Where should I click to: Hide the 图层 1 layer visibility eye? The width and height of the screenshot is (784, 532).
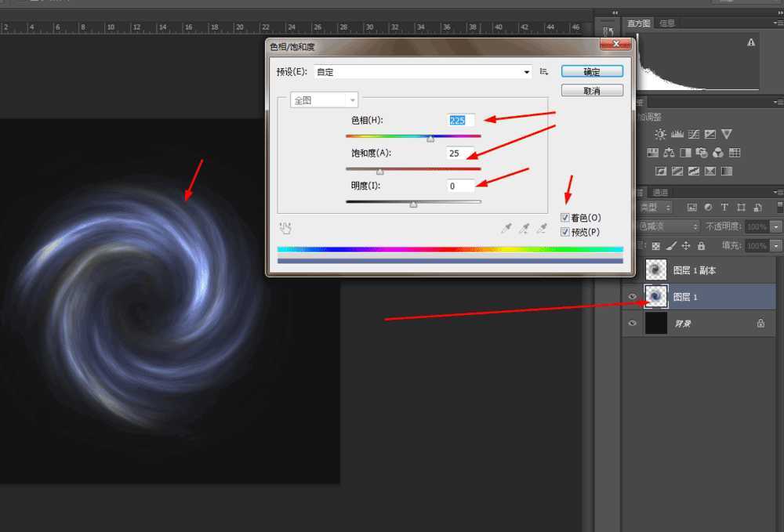[632, 296]
